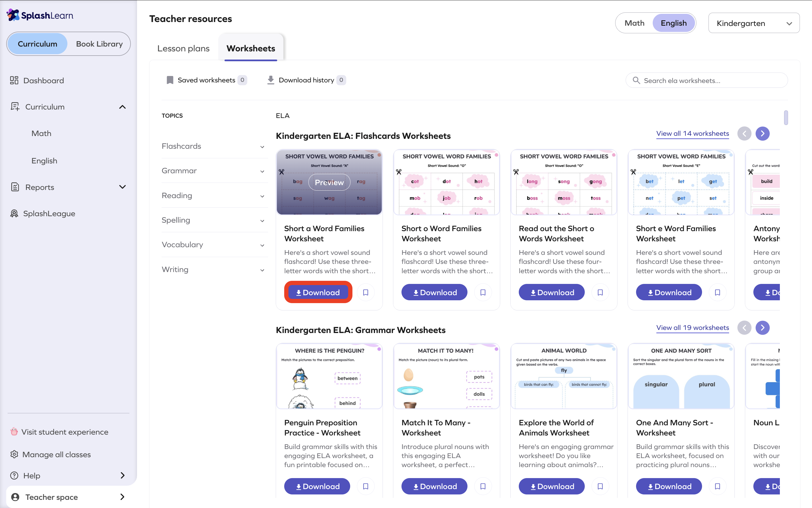Bookmark Read out the Short o Words Worksheet
The height and width of the screenshot is (508, 812).
(600, 292)
